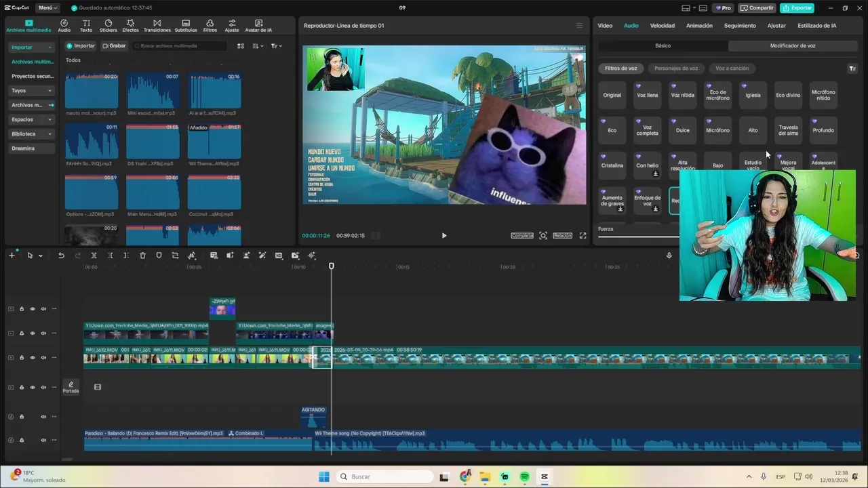
Task: Click the crop tool in timeline toolbar
Action: pyautogui.click(x=175, y=256)
